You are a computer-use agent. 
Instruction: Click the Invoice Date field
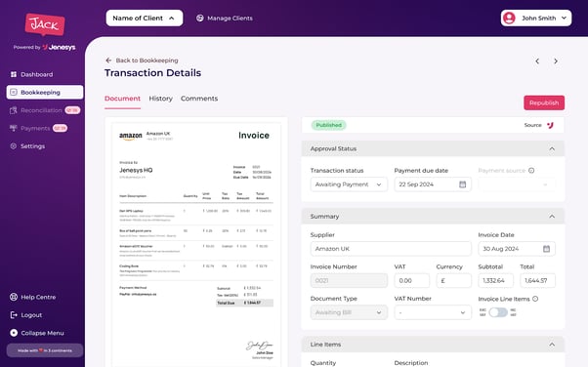tap(517, 249)
